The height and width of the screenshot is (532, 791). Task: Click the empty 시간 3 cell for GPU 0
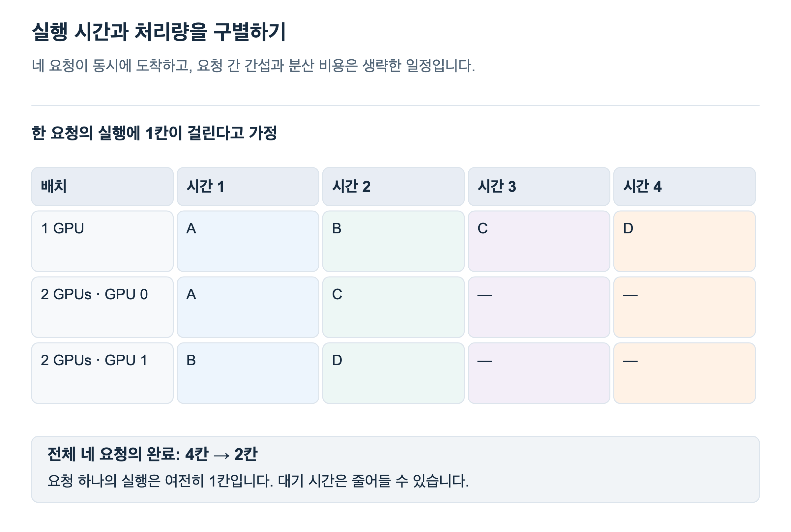539,307
